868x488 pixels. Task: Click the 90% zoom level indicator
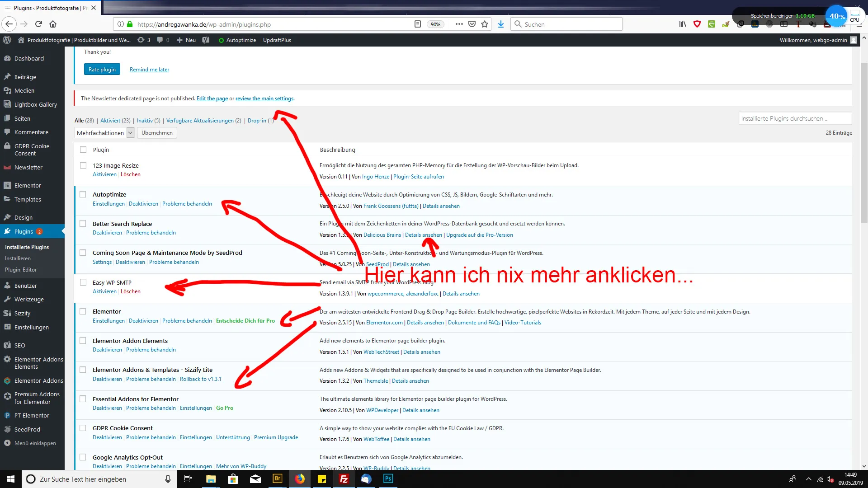[x=435, y=24]
